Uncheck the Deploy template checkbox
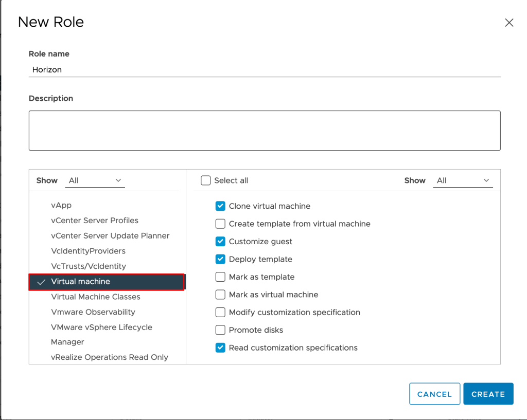527x420 pixels. point(220,259)
